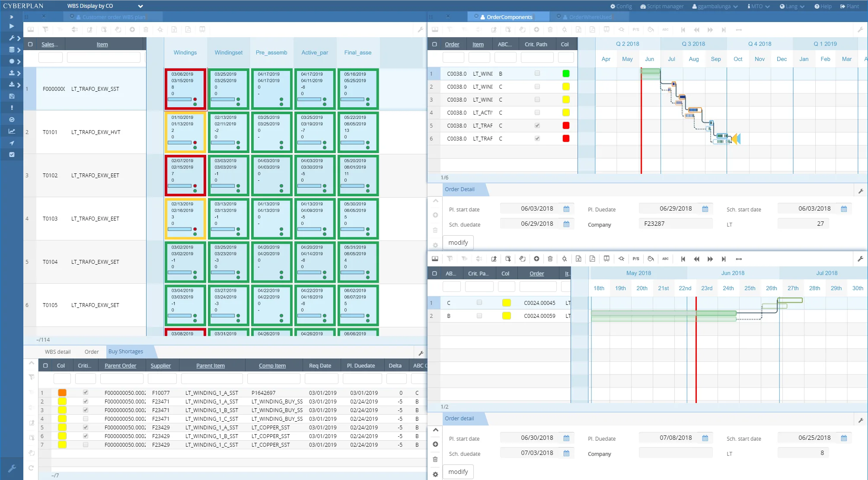Image resolution: width=868 pixels, height=480 pixels.
Task: Expand the database menu in left sidebar
Action: point(14,50)
